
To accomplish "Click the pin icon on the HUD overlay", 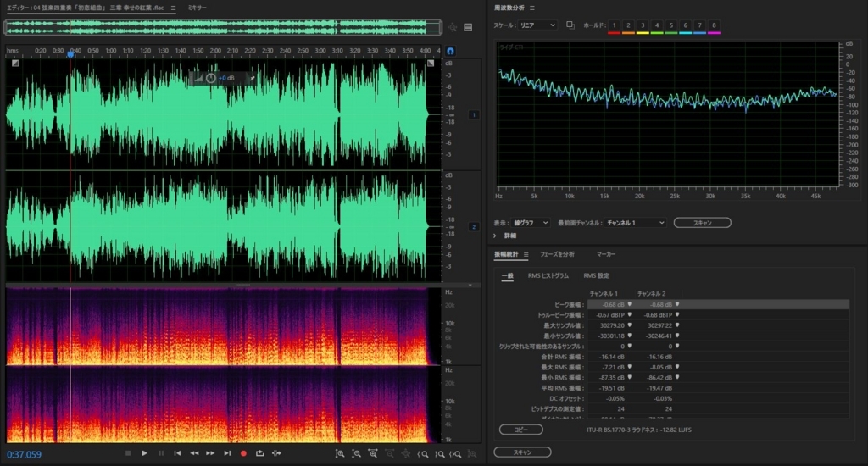I will [x=252, y=78].
